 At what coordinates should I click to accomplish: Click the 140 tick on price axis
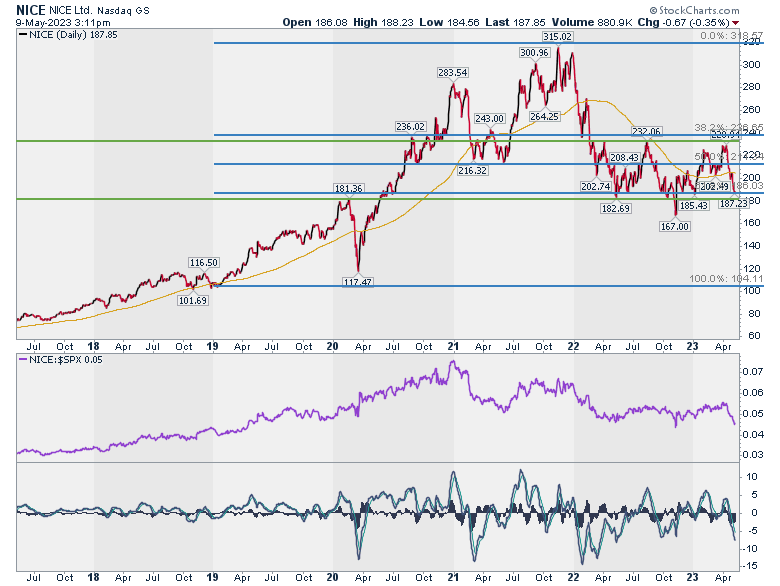tap(751, 246)
